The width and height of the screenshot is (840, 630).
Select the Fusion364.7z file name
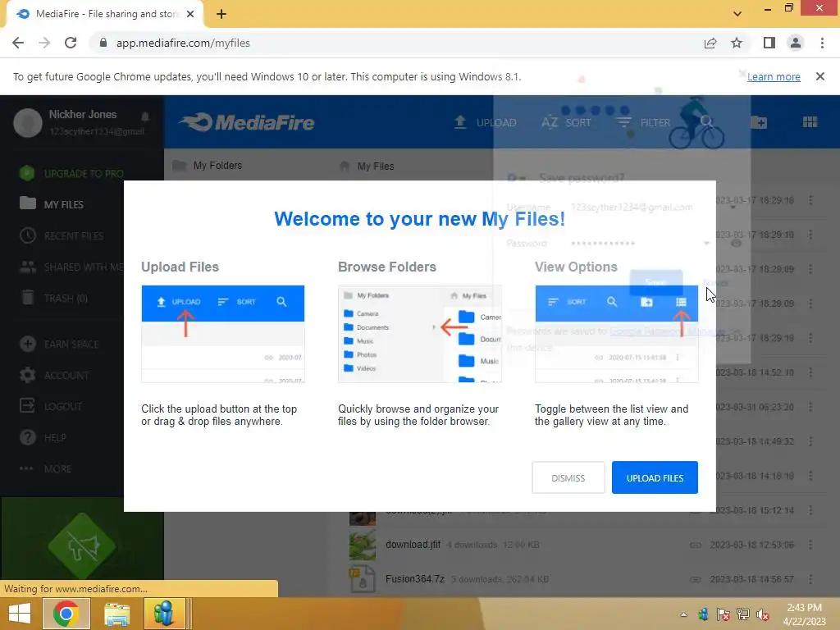click(415, 578)
